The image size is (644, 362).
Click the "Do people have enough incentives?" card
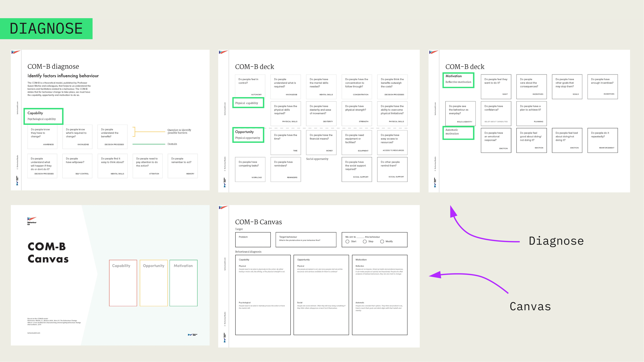point(603,87)
